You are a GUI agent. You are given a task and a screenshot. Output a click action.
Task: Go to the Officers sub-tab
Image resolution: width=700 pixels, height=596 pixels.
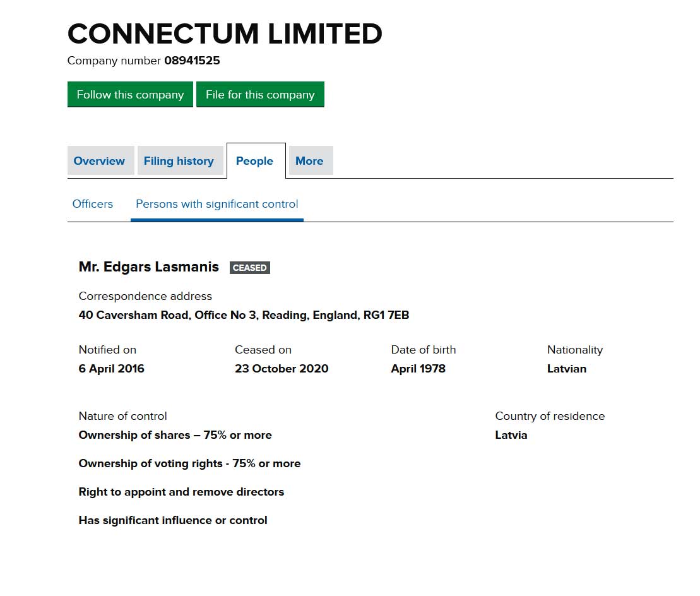click(93, 204)
